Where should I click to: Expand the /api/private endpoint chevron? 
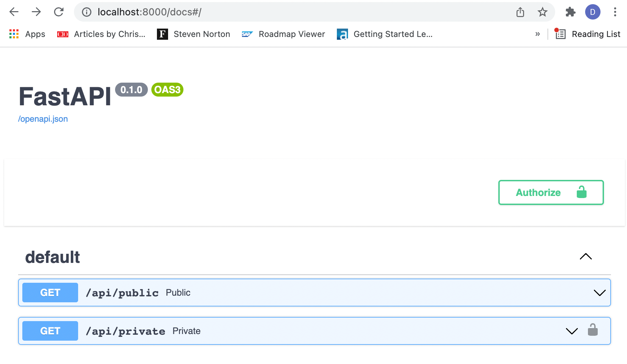(572, 331)
